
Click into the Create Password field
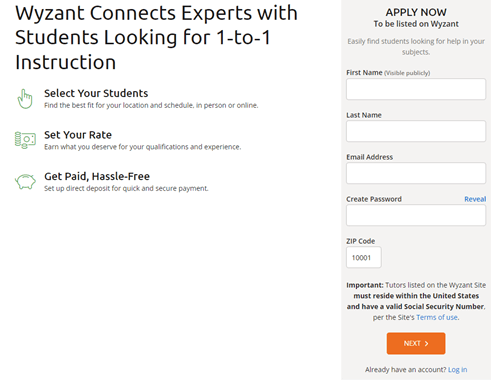[x=416, y=215]
